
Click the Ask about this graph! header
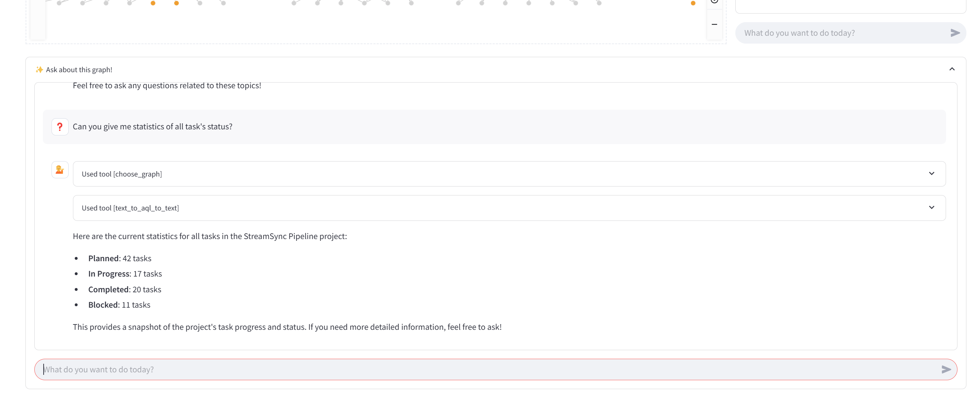pos(79,70)
